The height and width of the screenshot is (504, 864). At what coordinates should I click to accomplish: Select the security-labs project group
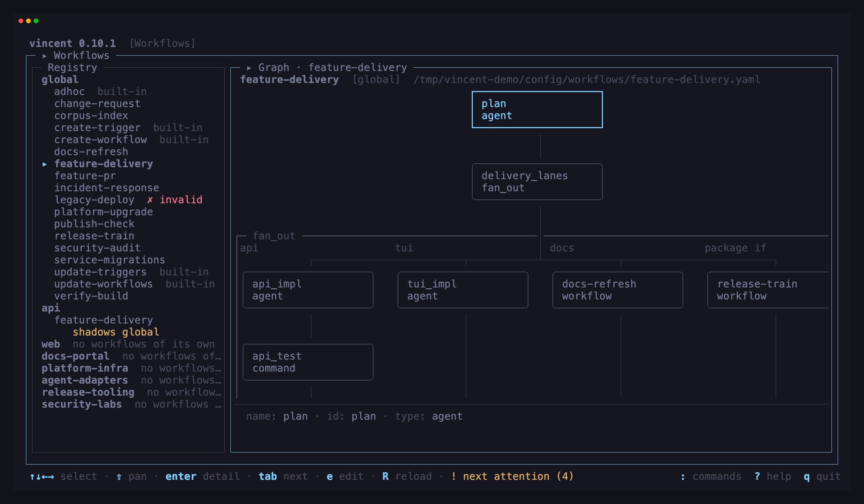coord(82,404)
